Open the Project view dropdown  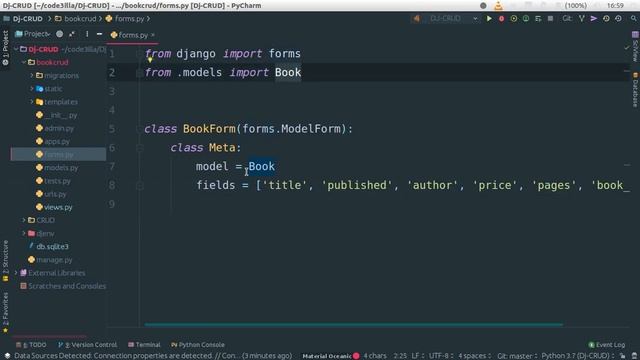[33, 34]
